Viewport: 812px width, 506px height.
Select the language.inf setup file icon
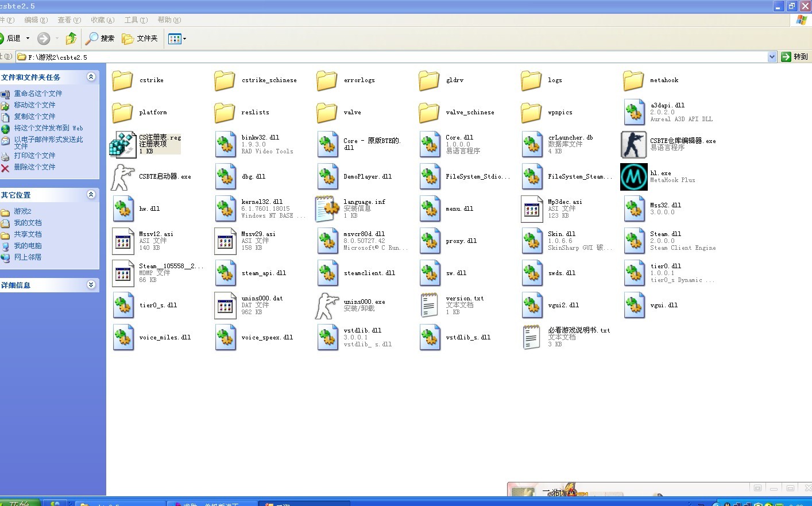coord(327,209)
